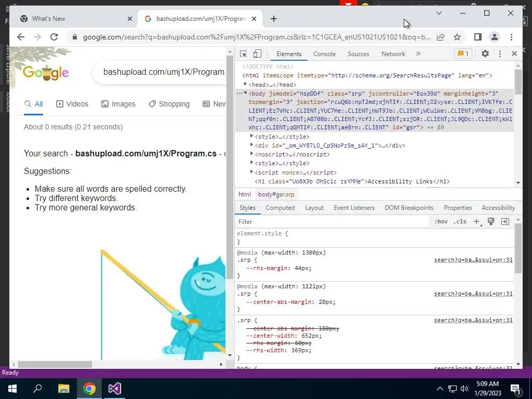532x399 pixels.
Task: Open the Windows Start menu
Action: 12,389
